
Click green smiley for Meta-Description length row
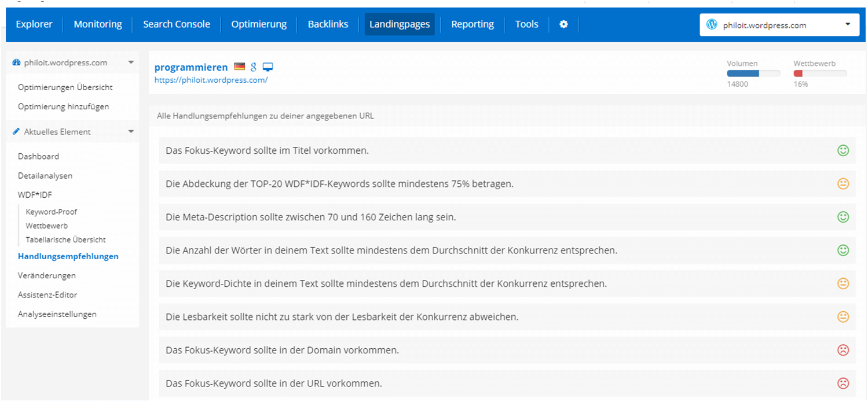[843, 217]
